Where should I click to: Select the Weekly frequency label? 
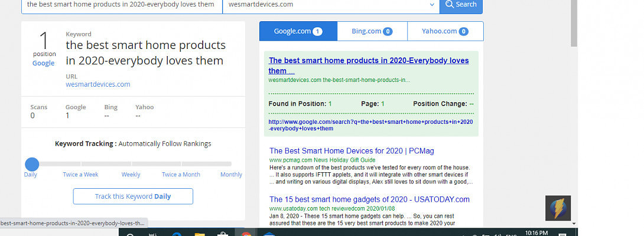[131, 175]
